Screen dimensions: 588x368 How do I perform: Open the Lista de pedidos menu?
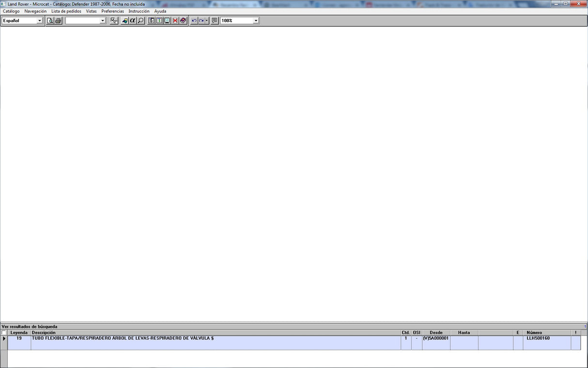(66, 11)
